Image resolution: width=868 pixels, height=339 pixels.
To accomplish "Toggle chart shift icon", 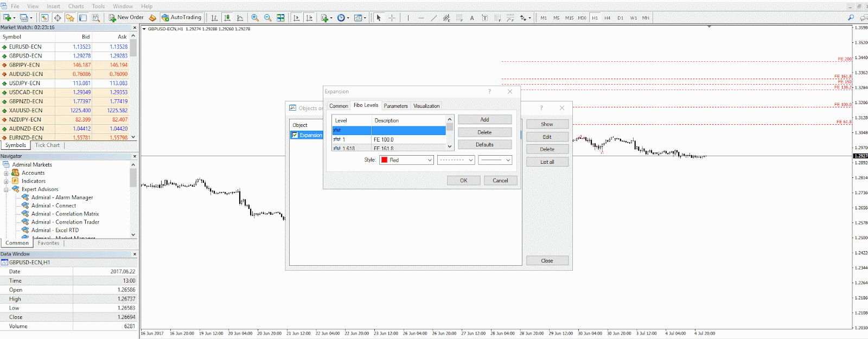I will tap(310, 18).
